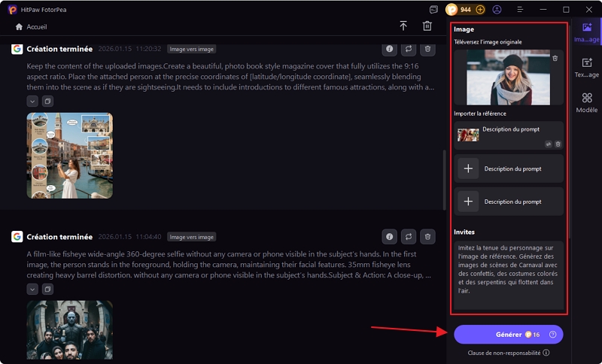Screen dimensions: 602x364
Task: Add more credits with plus coin button
Action: (x=480, y=10)
